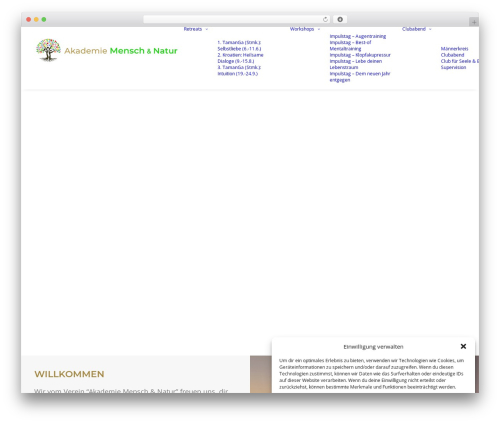The width and height of the screenshot is (500, 423).
Task: Select Impulstag – Best-of Mentaltraining
Action: (x=350, y=46)
